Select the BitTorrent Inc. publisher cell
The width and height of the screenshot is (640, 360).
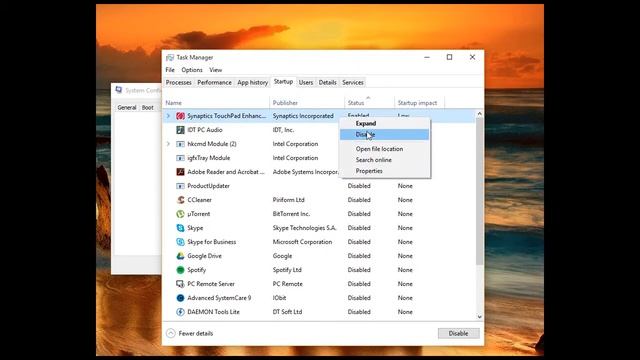point(291,214)
